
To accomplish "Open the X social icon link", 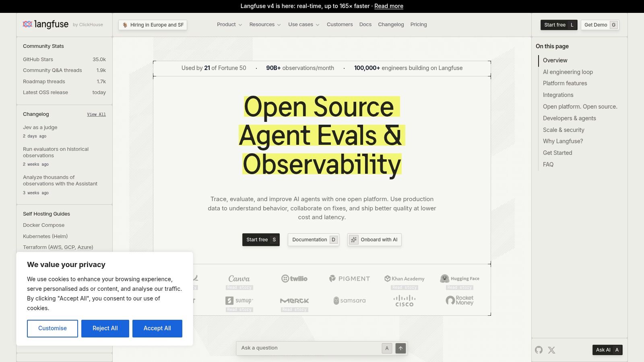I will pyautogui.click(x=551, y=350).
